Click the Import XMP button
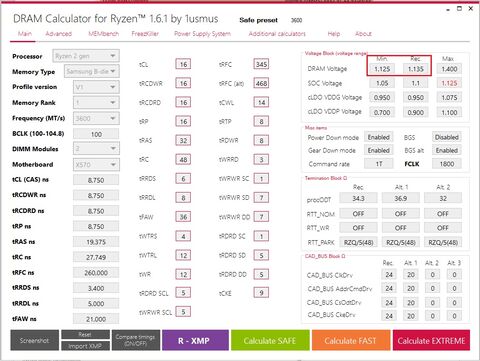The image size is (480, 361). pyautogui.click(x=85, y=346)
